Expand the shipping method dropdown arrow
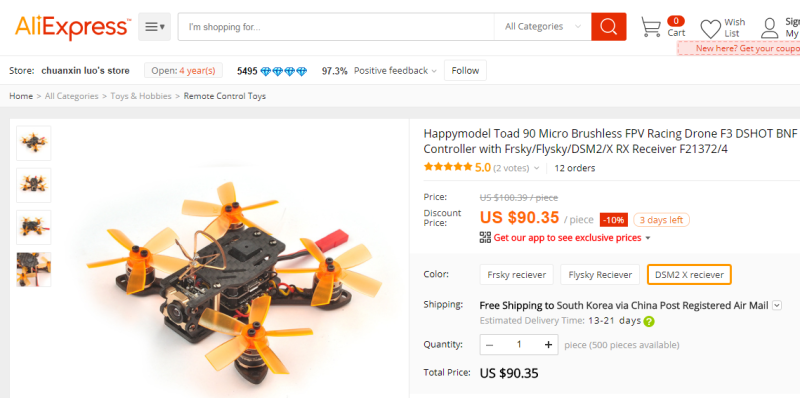Screen dimensions: 800x398 [x=777, y=306]
